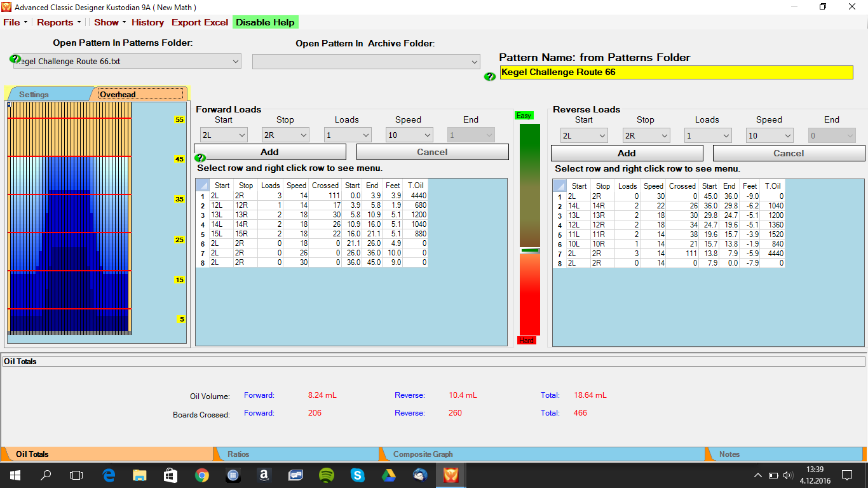Click the help icon beside Pattern Name field
Viewport: 868px width, 488px height.
click(x=489, y=76)
